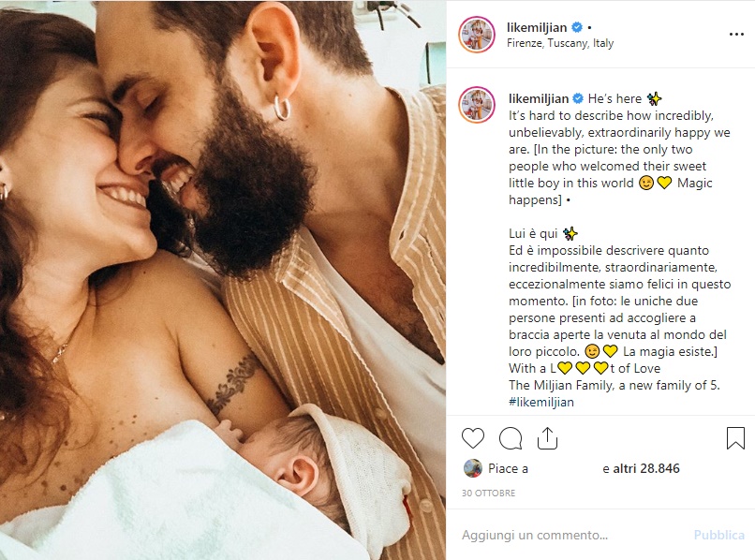The width and height of the screenshot is (755, 560).
Task: Like the post with the heart icon
Action: point(473,438)
